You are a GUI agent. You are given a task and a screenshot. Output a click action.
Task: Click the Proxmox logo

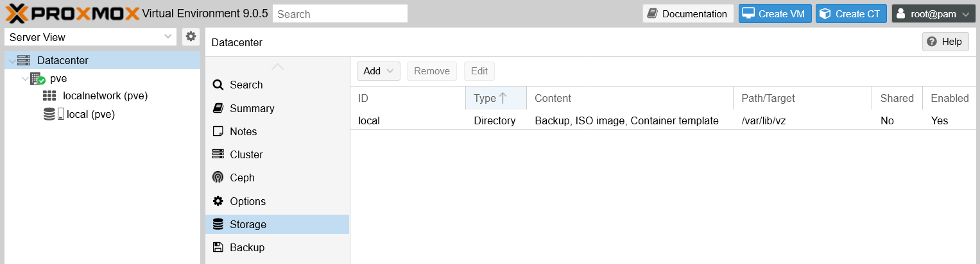tap(72, 13)
